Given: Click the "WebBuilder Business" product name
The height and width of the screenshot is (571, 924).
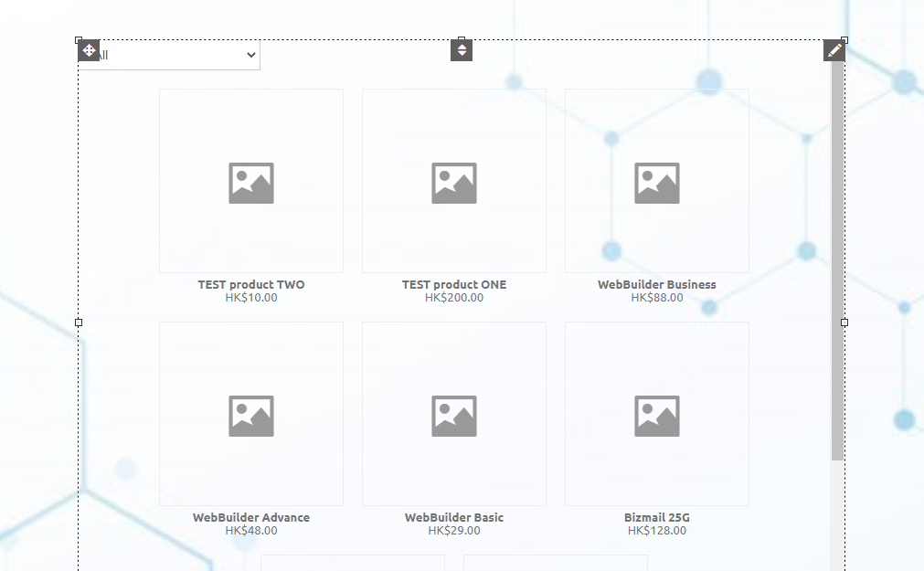Looking at the screenshot, I should click(x=657, y=284).
